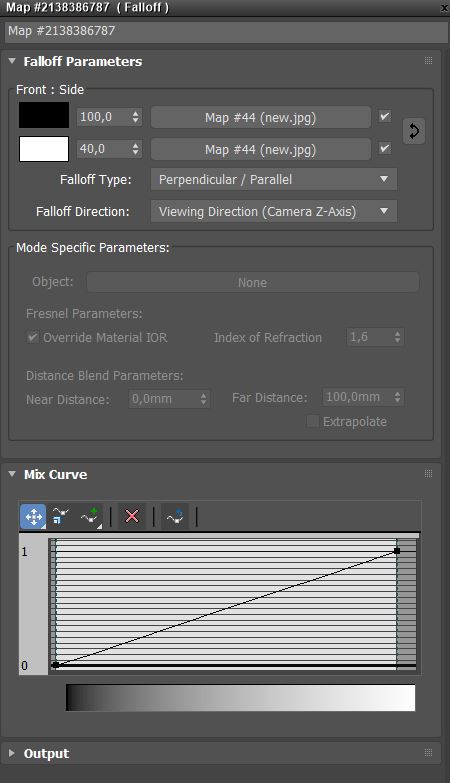Open the first Map #44 (new.jpg) button

point(261,117)
